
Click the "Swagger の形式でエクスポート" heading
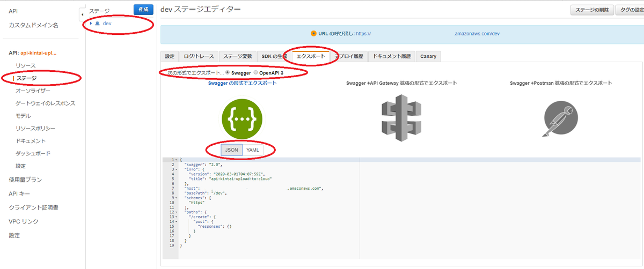click(x=242, y=83)
